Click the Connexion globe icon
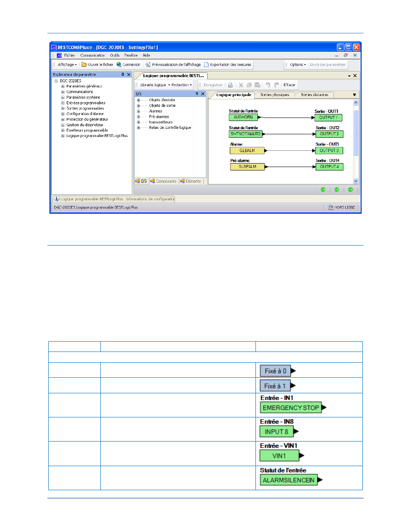The height and width of the screenshot is (532, 411). pyautogui.click(x=119, y=65)
